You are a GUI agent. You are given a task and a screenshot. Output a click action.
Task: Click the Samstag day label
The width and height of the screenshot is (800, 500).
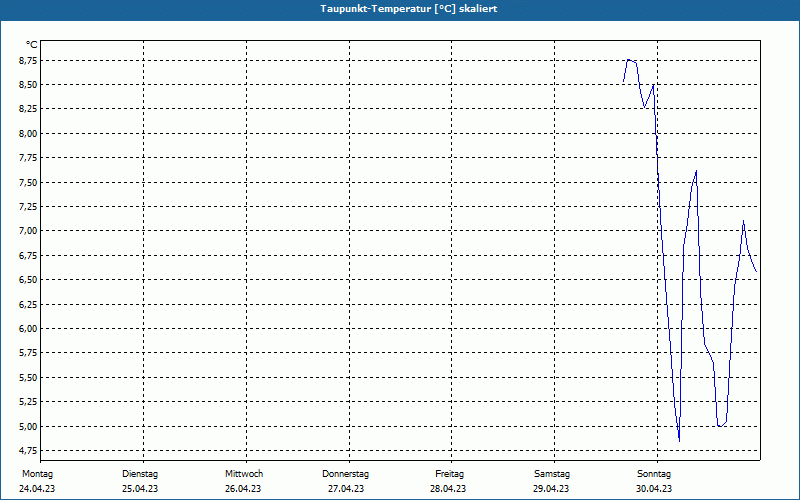(552, 474)
